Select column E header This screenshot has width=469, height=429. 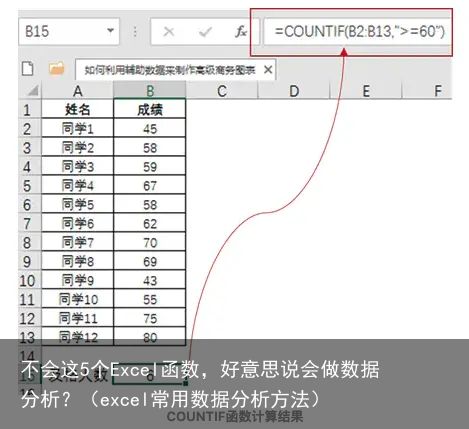click(366, 91)
